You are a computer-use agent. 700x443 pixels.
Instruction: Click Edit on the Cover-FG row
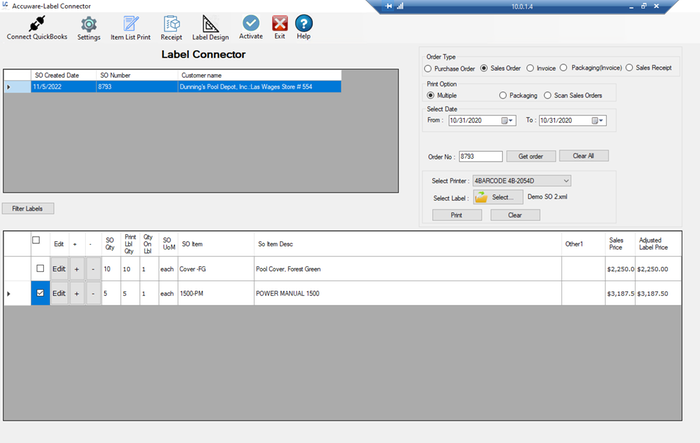tap(59, 269)
